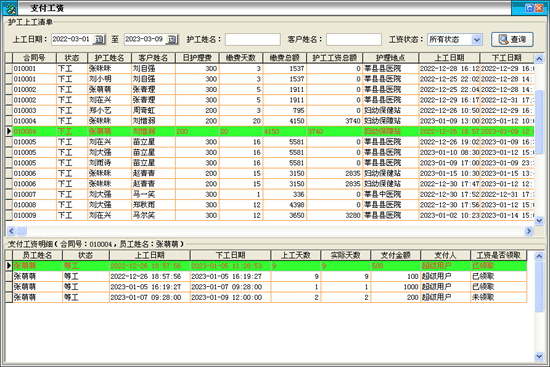
Task: Click left arrow of horizontal scrollbar
Action: [11, 231]
